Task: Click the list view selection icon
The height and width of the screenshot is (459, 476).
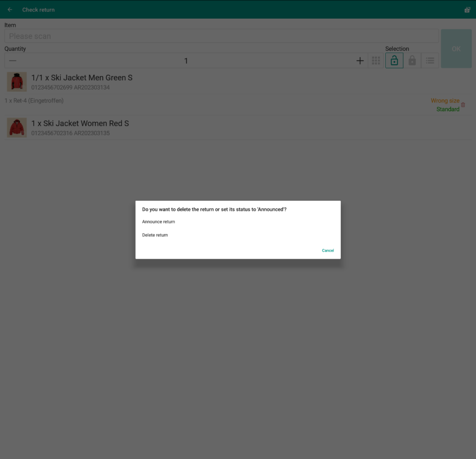Action: point(430,61)
